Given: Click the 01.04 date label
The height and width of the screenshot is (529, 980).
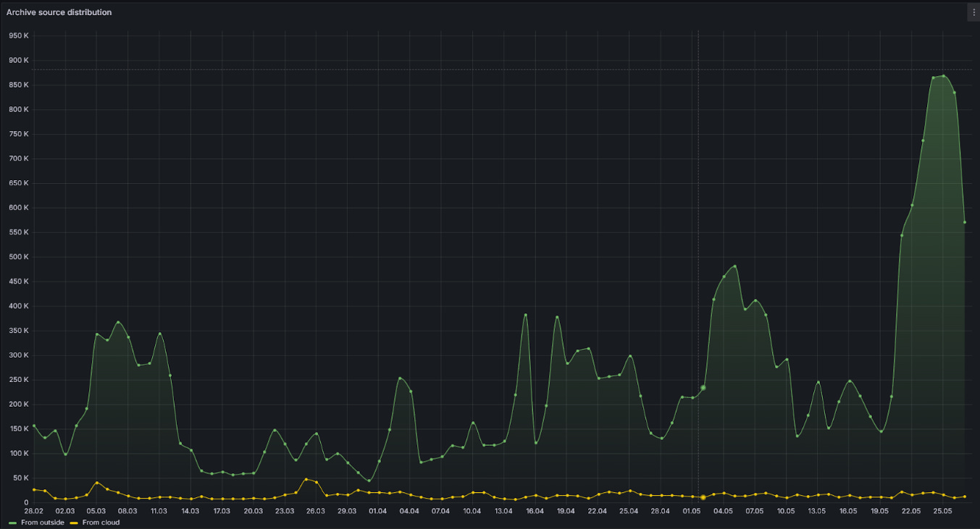Looking at the screenshot, I should point(378,511).
